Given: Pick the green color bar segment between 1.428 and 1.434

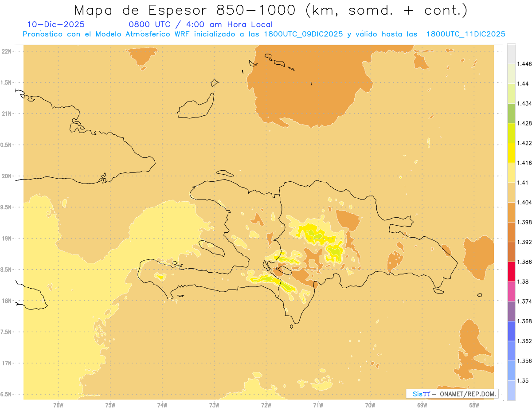Looking at the screenshot, I should click(511, 114).
